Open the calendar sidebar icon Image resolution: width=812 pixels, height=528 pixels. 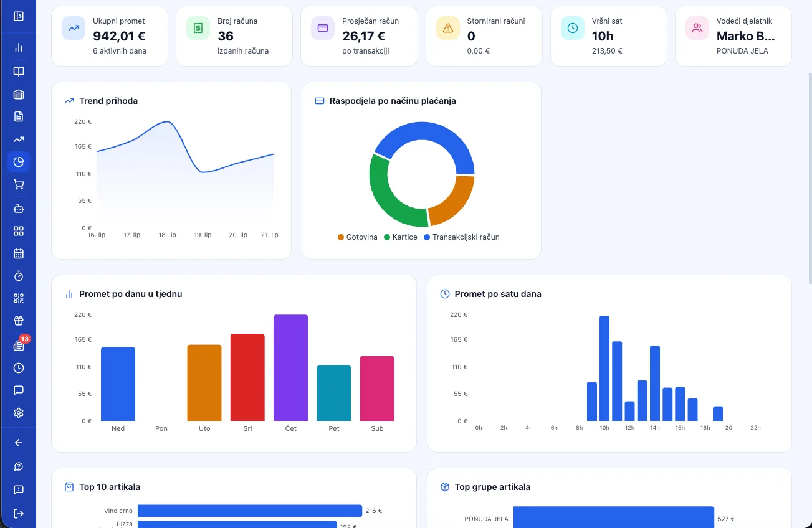(19, 253)
